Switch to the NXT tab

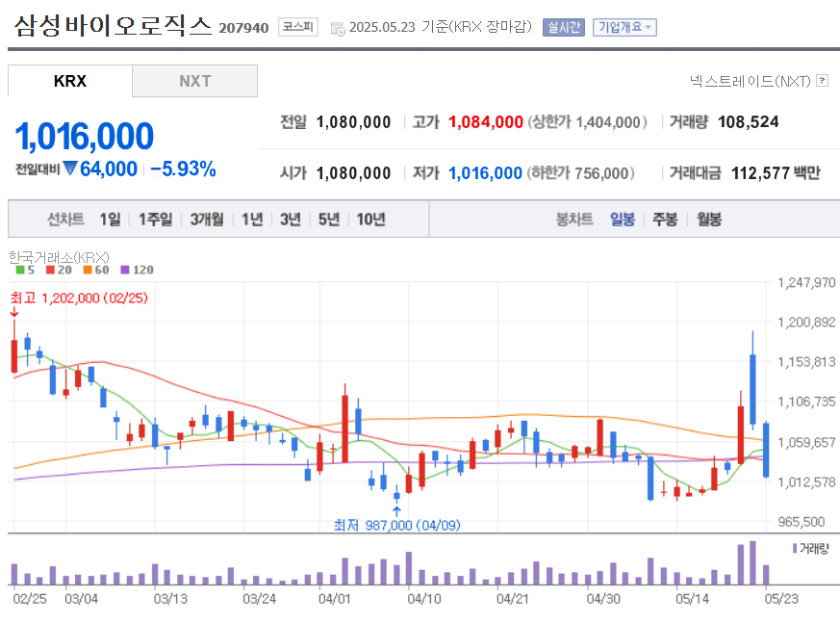(195, 81)
